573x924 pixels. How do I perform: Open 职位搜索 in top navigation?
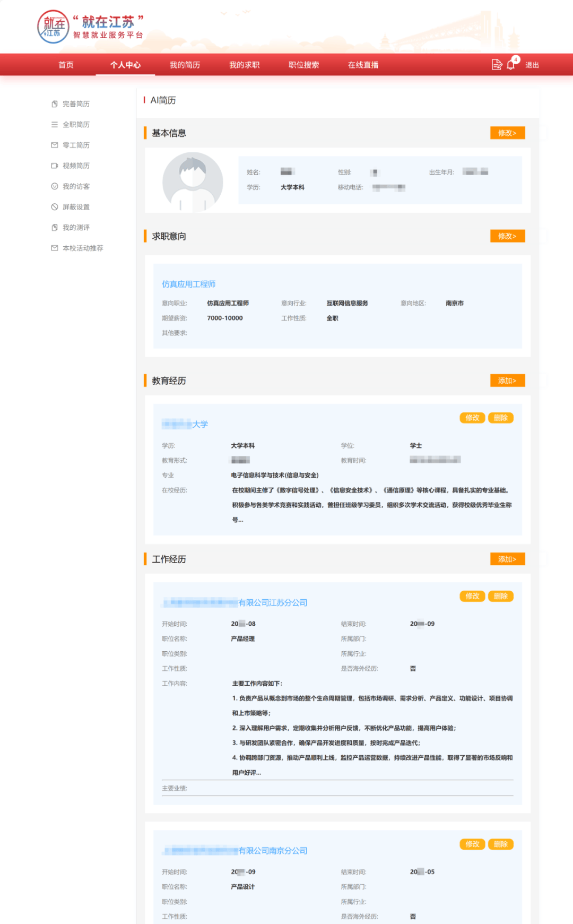pyautogui.click(x=303, y=65)
